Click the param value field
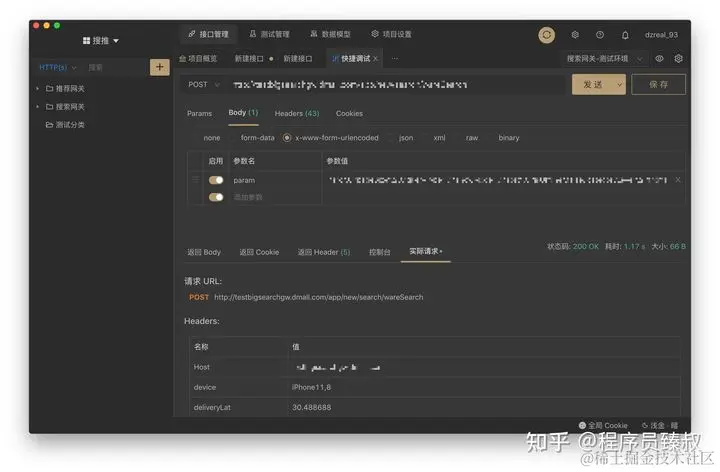Viewport: 720px width, 472px height. pyautogui.click(x=498, y=180)
